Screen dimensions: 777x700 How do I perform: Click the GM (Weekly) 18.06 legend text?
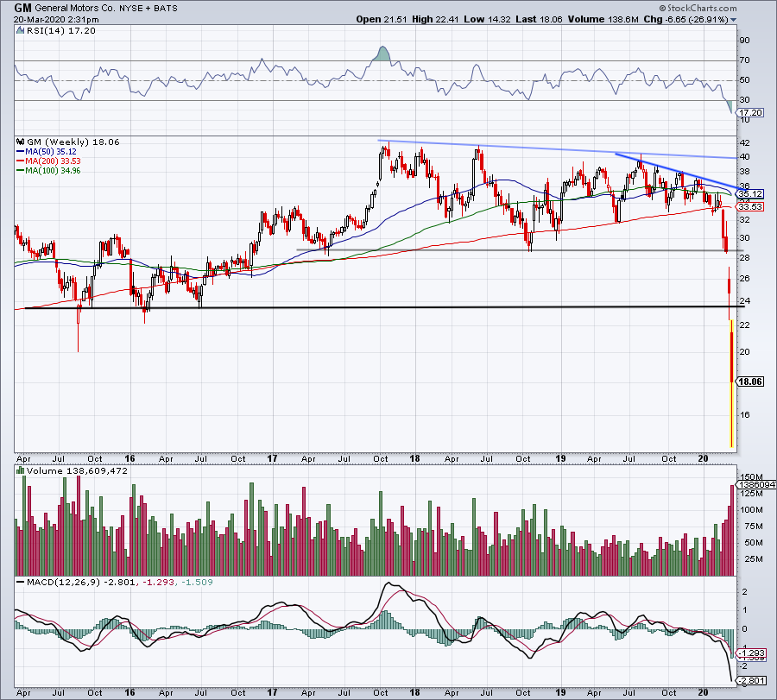[x=73, y=142]
